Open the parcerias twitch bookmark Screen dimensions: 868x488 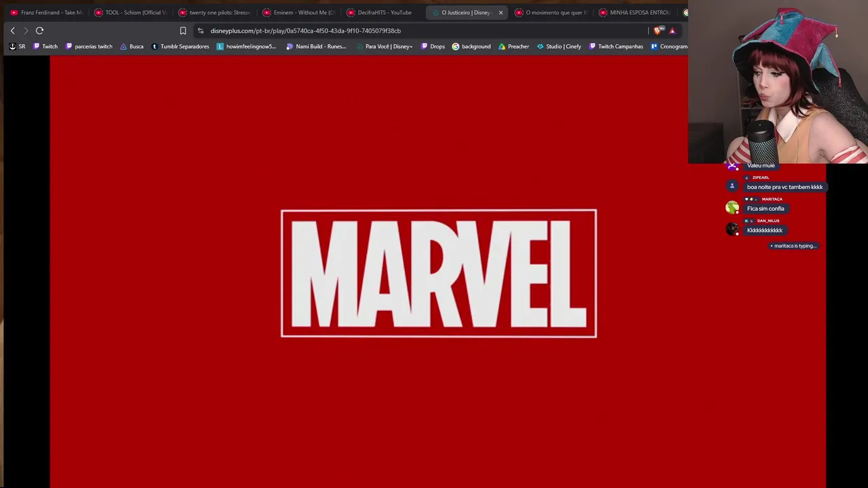89,47
